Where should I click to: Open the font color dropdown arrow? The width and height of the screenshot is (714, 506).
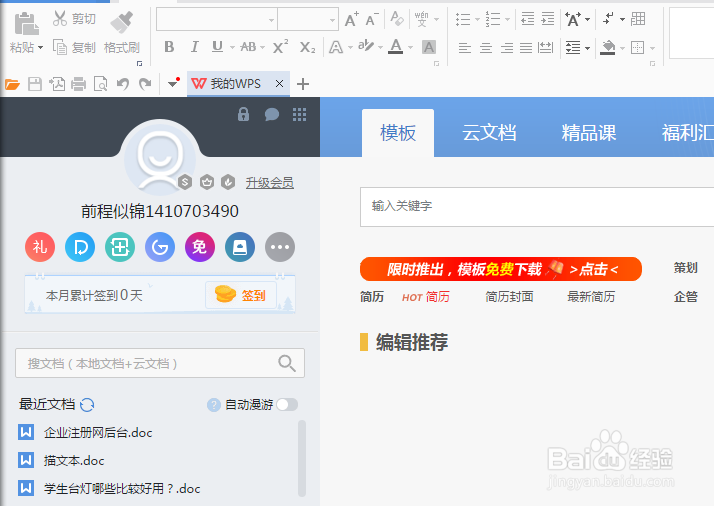[411, 47]
